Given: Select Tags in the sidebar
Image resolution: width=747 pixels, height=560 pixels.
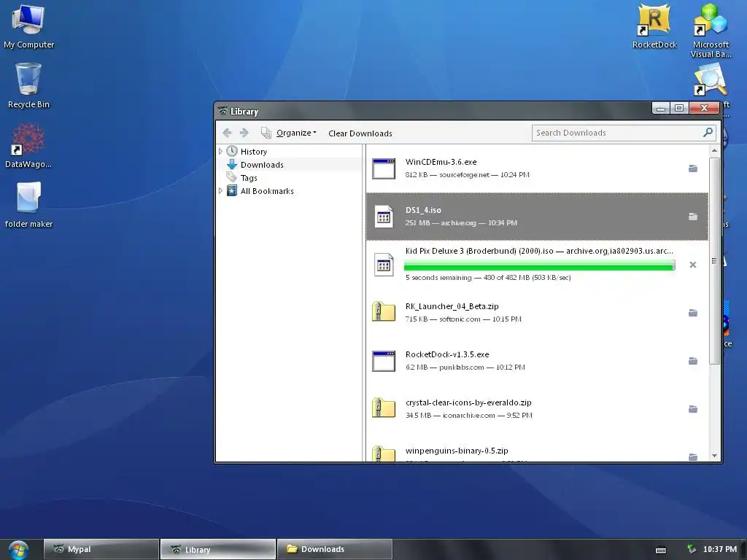Looking at the screenshot, I should point(249,178).
